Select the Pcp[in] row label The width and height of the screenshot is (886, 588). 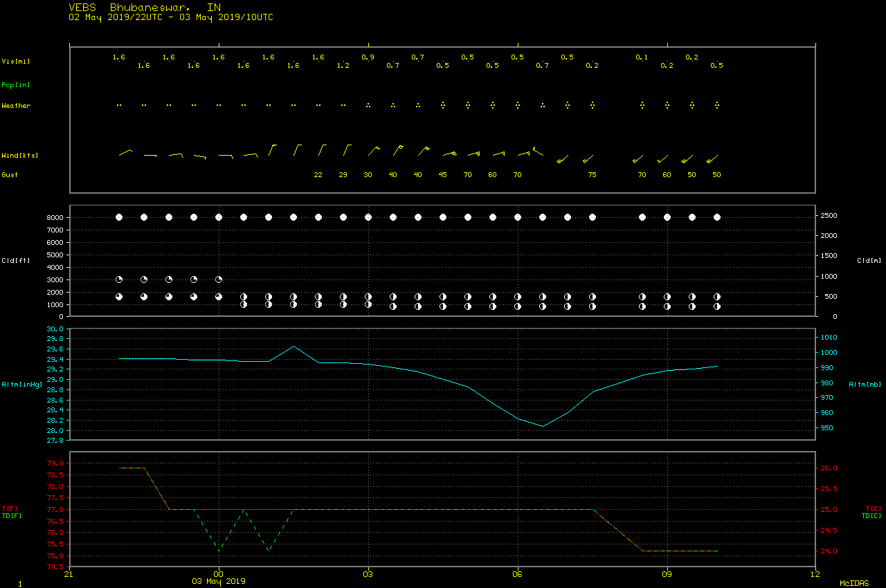click(x=15, y=84)
